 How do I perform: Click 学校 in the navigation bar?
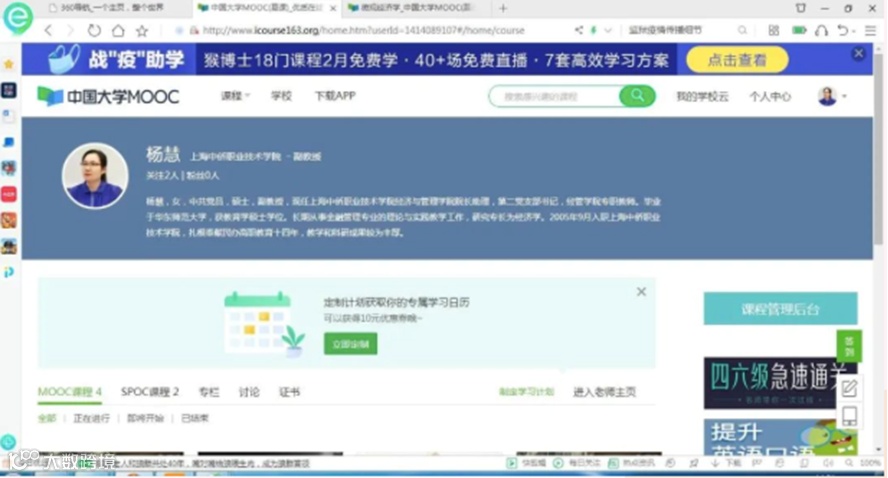pyautogui.click(x=281, y=96)
